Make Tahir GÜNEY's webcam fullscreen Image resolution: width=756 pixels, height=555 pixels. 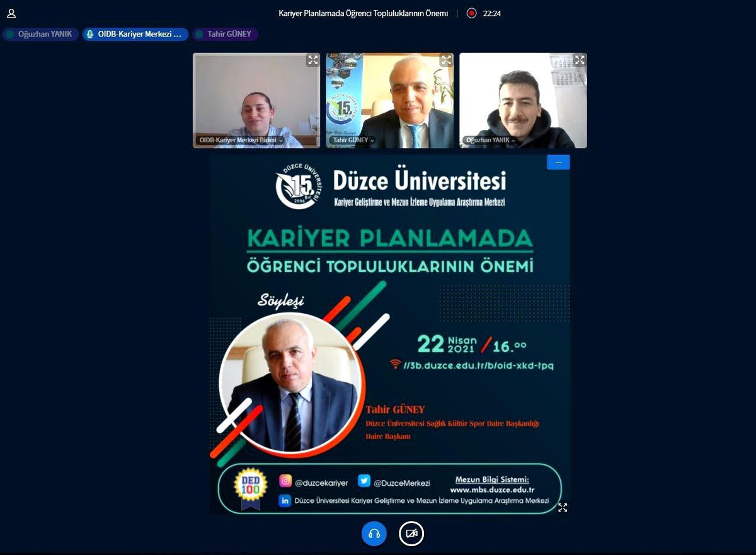click(446, 60)
